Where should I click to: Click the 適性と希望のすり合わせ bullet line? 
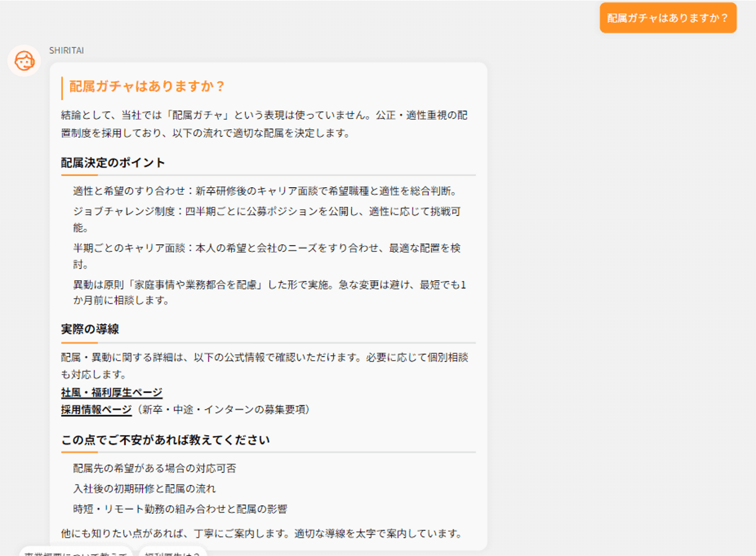tap(266, 191)
